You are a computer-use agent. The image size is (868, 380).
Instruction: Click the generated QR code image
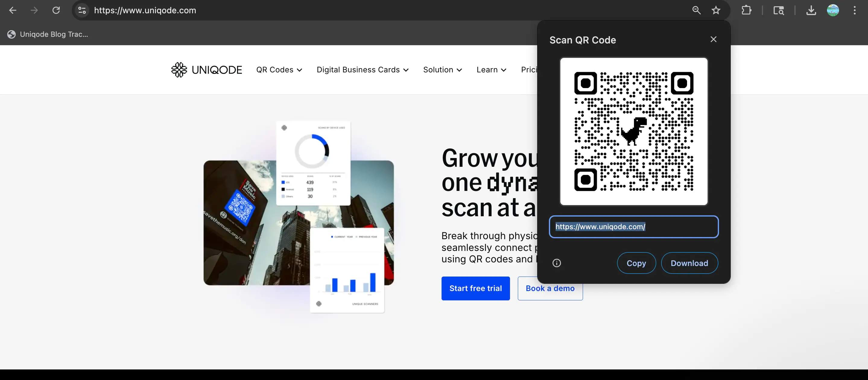pos(633,131)
